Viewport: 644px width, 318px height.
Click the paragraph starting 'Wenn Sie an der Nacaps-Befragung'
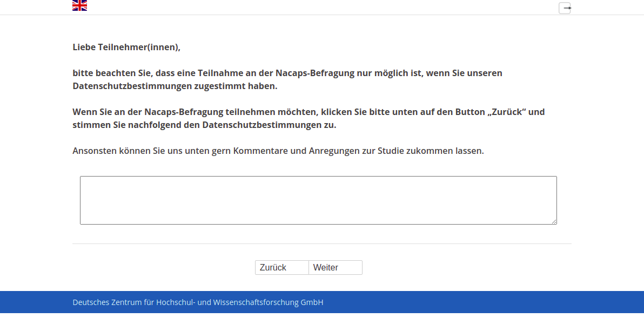[x=308, y=118]
